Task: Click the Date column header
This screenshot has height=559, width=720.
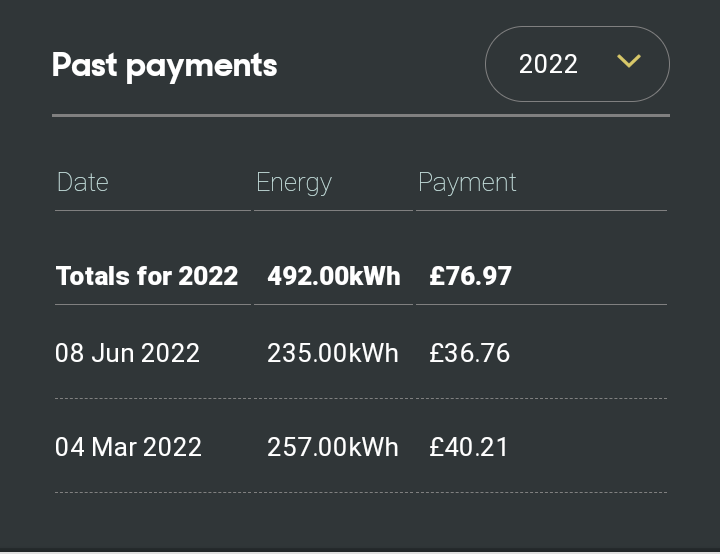Action: coord(83,182)
